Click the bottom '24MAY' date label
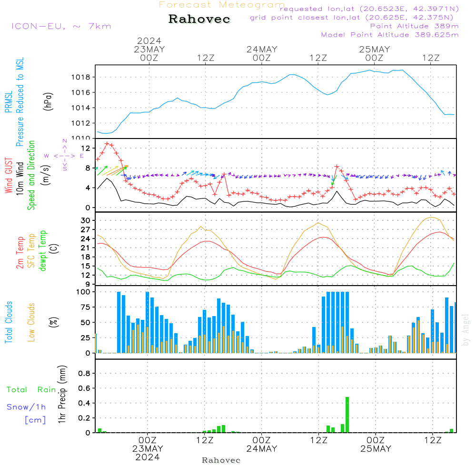This screenshot has width=476, height=476. coord(262,449)
